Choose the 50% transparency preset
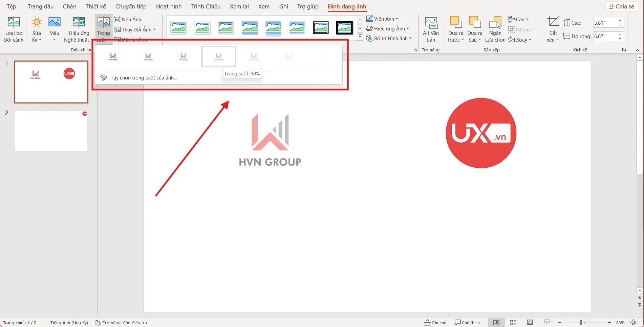 [219, 56]
